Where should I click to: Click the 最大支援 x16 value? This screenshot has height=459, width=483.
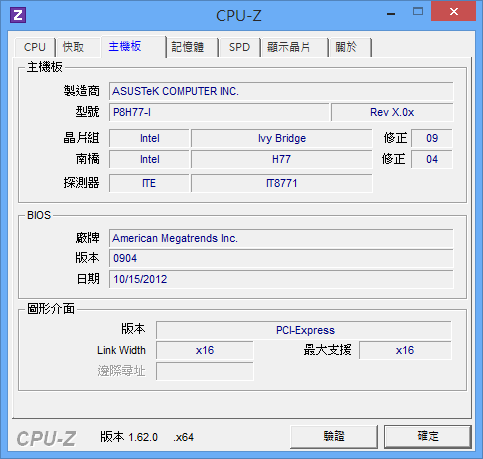tap(405, 350)
